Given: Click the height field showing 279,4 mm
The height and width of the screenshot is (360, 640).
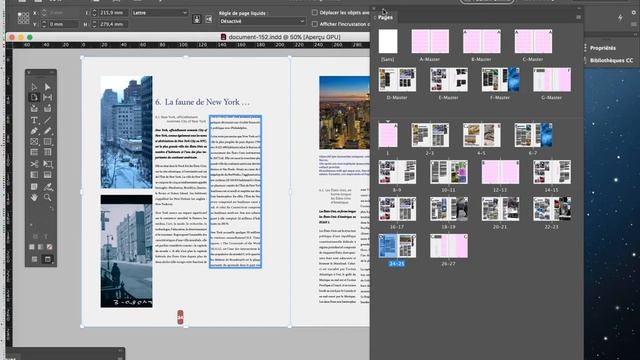Looking at the screenshot, I should click(x=113, y=24).
